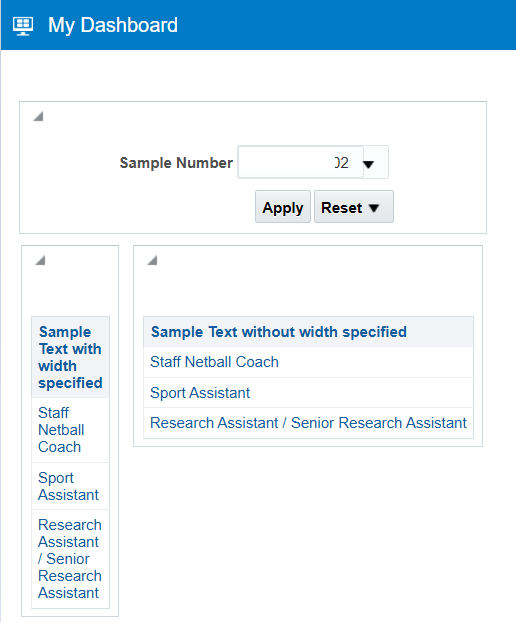Click the blue dashboard header bar
516x622 pixels.
[258, 25]
